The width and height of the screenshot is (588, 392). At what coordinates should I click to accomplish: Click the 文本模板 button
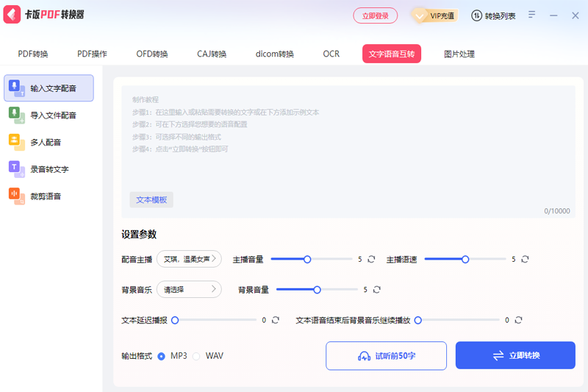[151, 200]
